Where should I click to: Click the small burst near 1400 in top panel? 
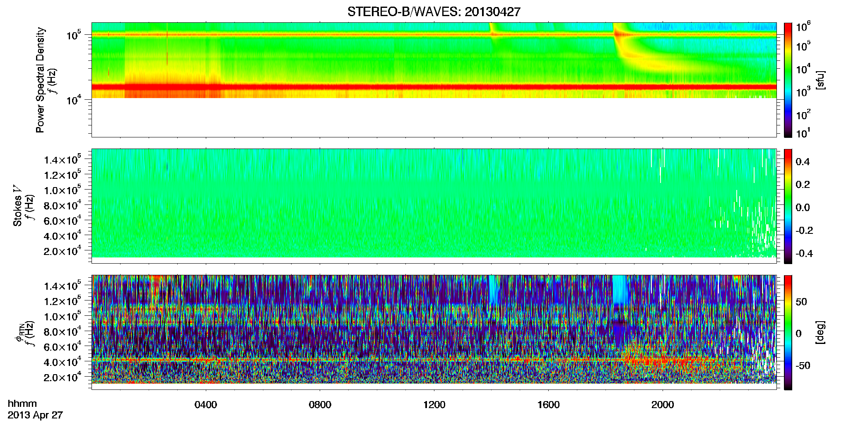493,31
